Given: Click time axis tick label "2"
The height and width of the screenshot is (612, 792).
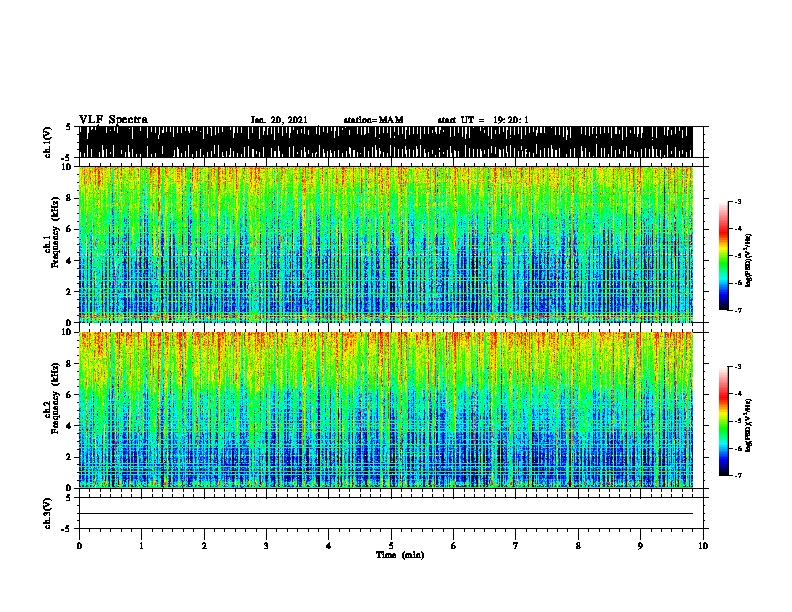Looking at the screenshot, I should pos(204,546).
